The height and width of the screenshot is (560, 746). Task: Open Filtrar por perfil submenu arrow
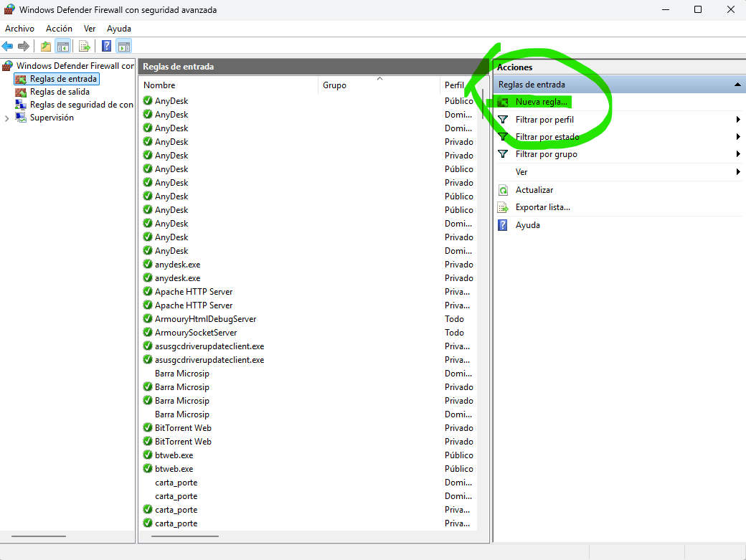[x=738, y=119]
